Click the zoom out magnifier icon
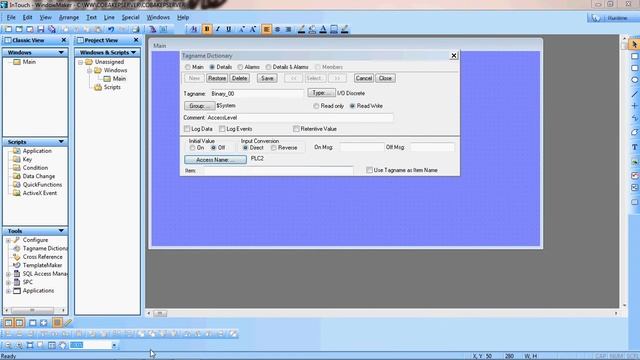640x360 pixels. pos(9,345)
